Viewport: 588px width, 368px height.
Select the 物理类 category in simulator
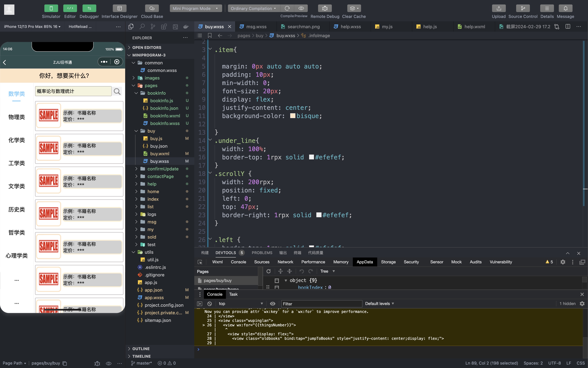(17, 117)
